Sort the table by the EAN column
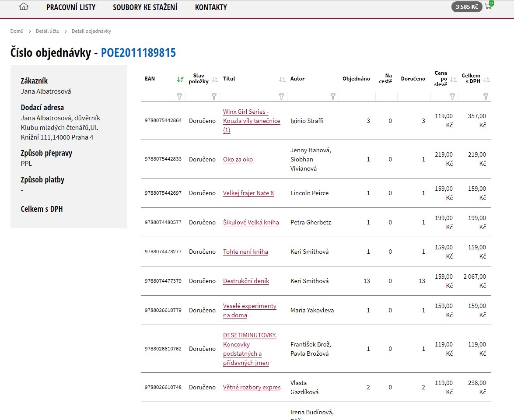Image resolution: width=514 pixels, height=420 pixels. tap(180, 79)
